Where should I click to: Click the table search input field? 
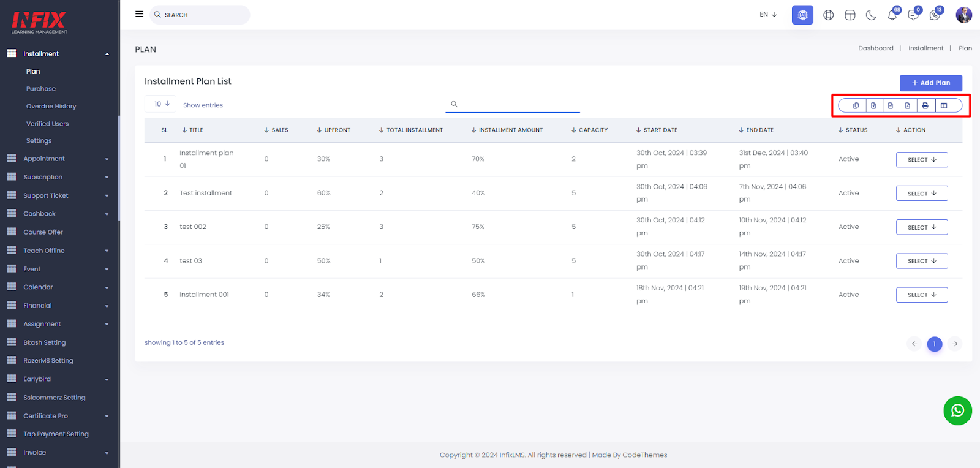(x=513, y=104)
